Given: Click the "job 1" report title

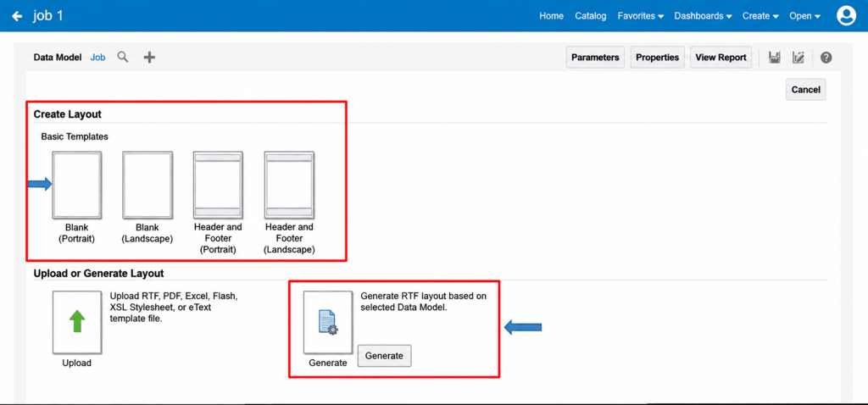Looking at the screenshot, I should (x=48, y=15).
